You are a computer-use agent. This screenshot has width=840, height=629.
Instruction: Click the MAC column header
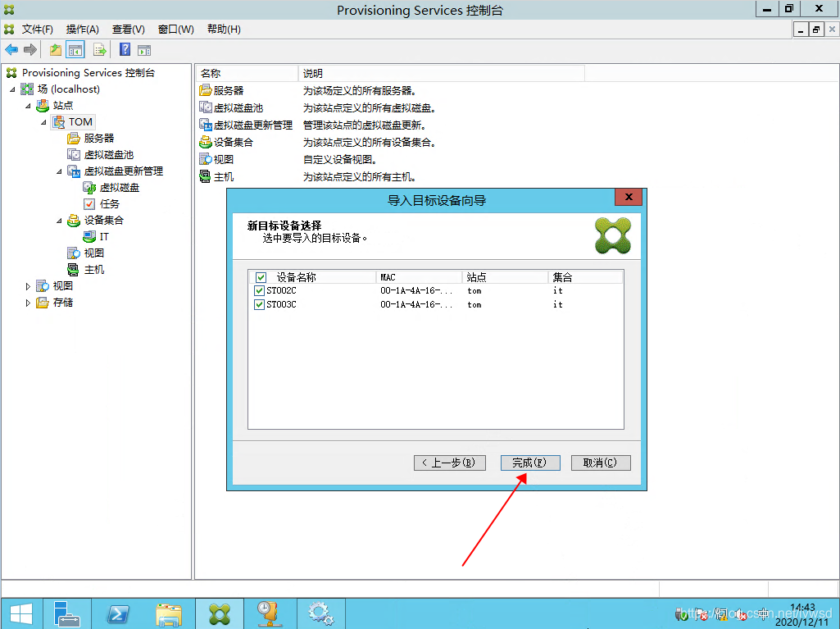point(418,277)
